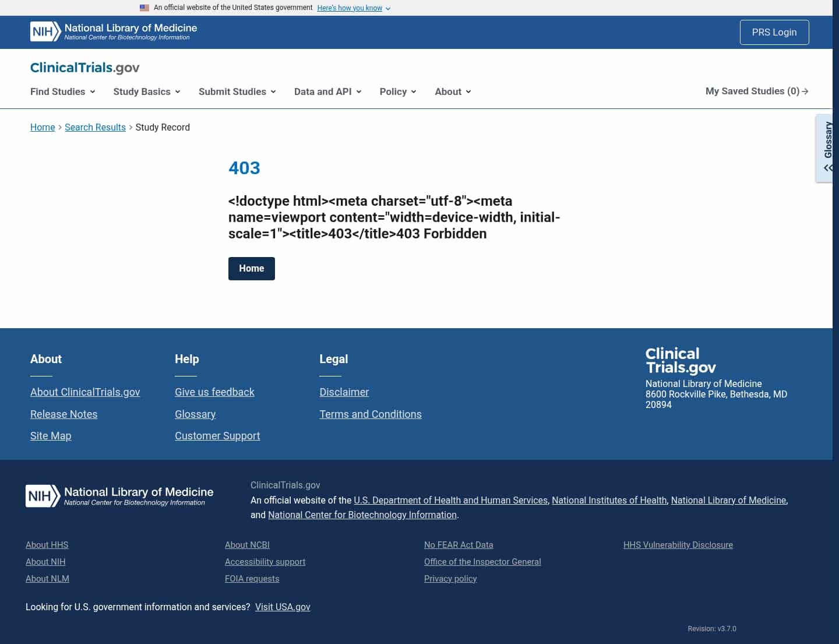
Task: Click Give us feedback link
Action: (214, 392)
